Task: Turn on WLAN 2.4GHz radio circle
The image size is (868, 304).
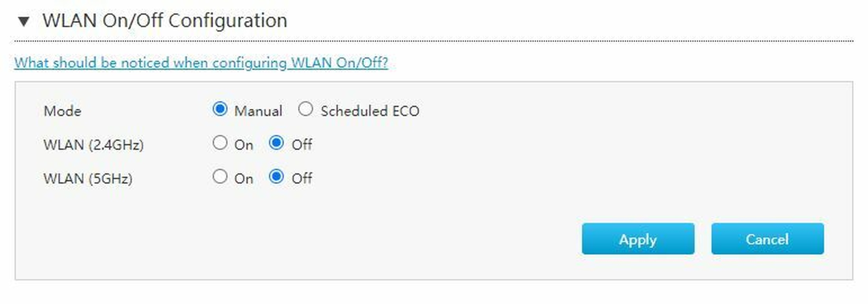Action: point(220,143)
